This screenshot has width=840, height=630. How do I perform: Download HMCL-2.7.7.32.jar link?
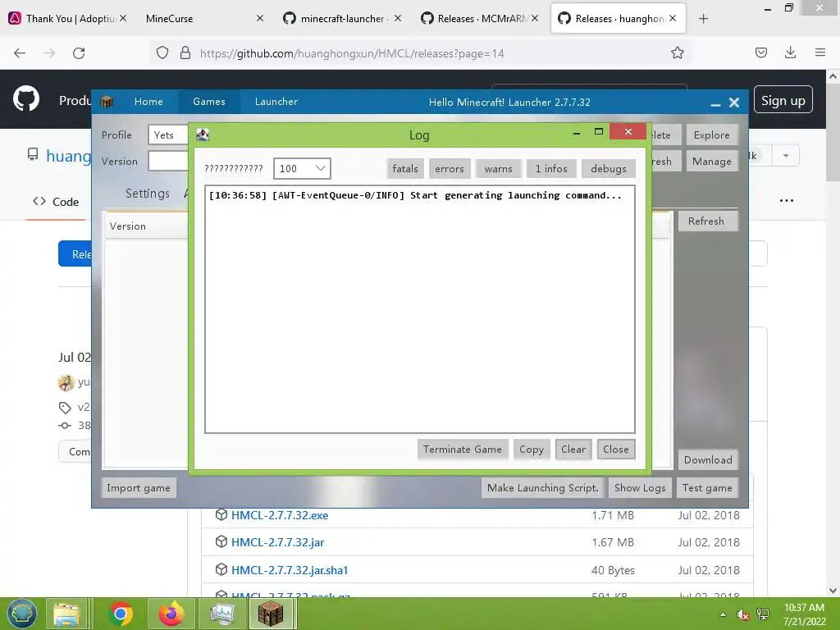(x=277, y=542)
